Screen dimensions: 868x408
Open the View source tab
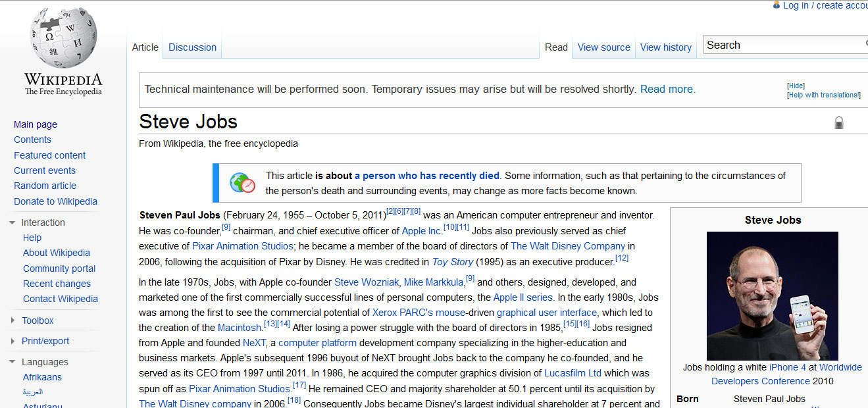click(604, 47)
